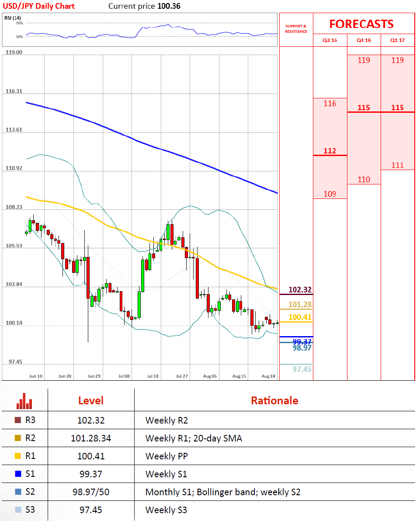Click the 119.00 price axis label
Viewport: 420px width, 521px height.
tap(14, 52)
